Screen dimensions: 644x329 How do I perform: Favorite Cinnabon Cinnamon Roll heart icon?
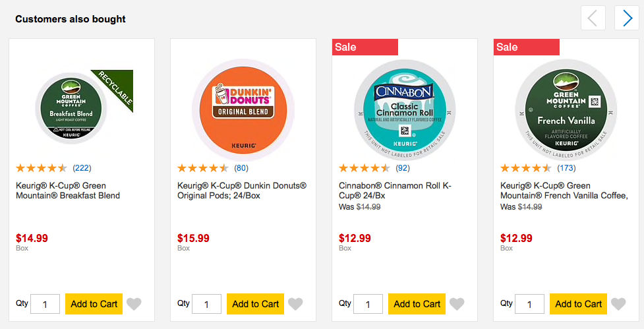click(457, 304)
